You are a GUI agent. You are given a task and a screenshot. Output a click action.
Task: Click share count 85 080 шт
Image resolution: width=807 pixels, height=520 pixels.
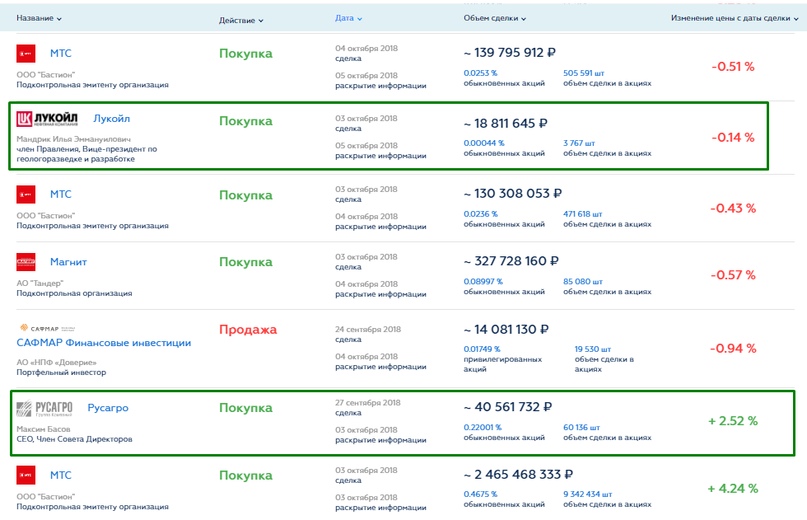583,282
